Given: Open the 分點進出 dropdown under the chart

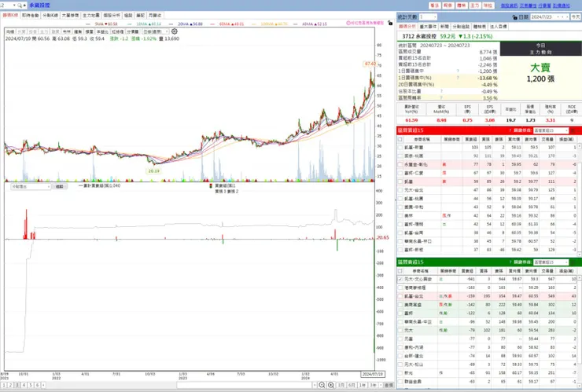Looking at the screenshot, I should pos(31,186).
